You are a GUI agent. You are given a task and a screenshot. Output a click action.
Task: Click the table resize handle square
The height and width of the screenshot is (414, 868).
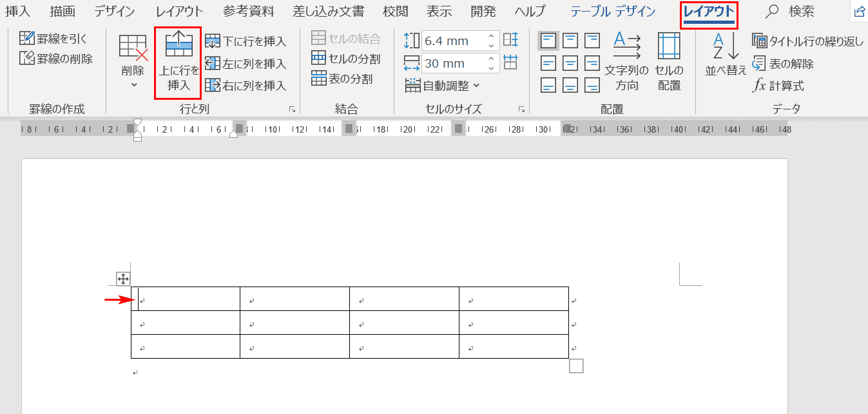click(x=577, y=366)
